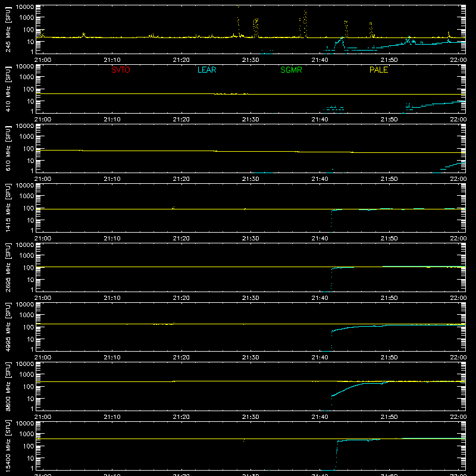The width and height of the screenshot is (476, 476).
Task: Click 21:30 label under the 245 MHz panel
Action: [x=250, y=60]
